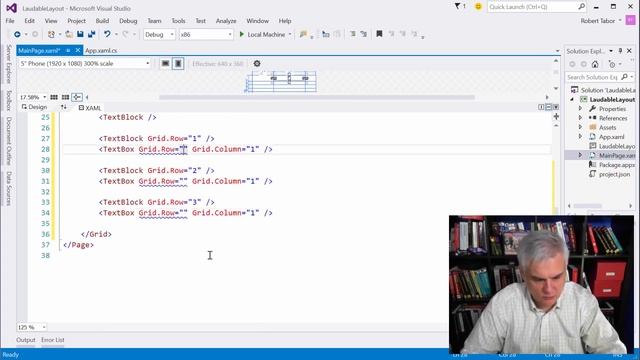Click the notifications flag icon
The image size is (640, 360).
tap(458, 7)
